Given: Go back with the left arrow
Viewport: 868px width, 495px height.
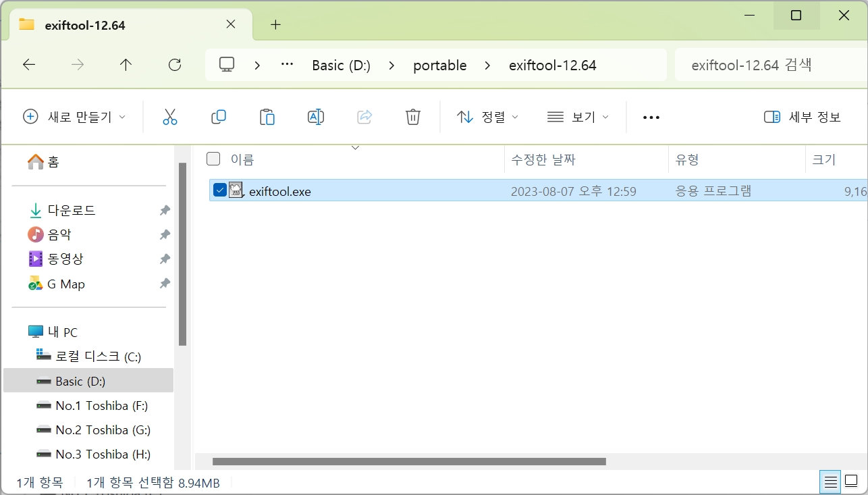Looking at the screenshot, I should coord(29,65).
